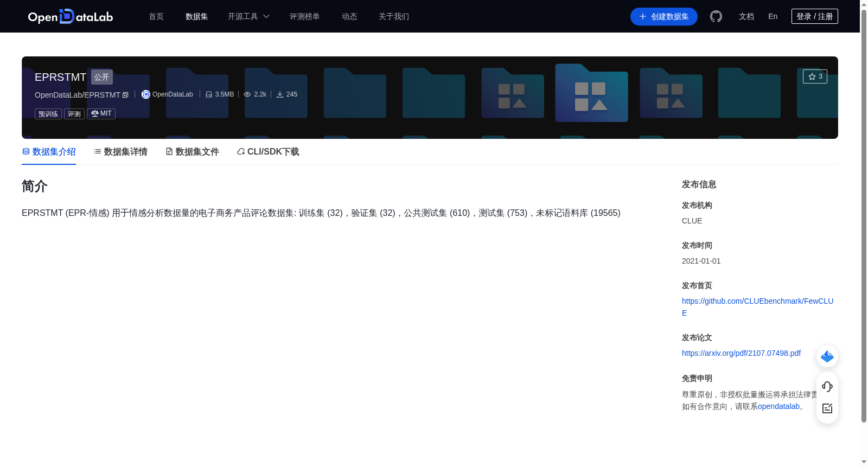Open 关于我们 navigation item
Image resolution: width=868 pixels, height=467 pixels.
[x=394, y=16]
